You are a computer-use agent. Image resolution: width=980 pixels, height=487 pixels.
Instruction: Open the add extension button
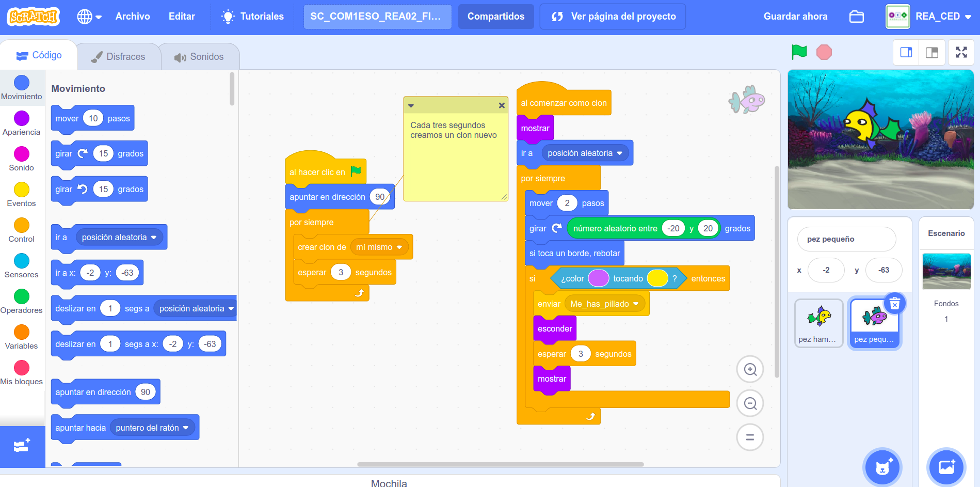pos(22,446)
